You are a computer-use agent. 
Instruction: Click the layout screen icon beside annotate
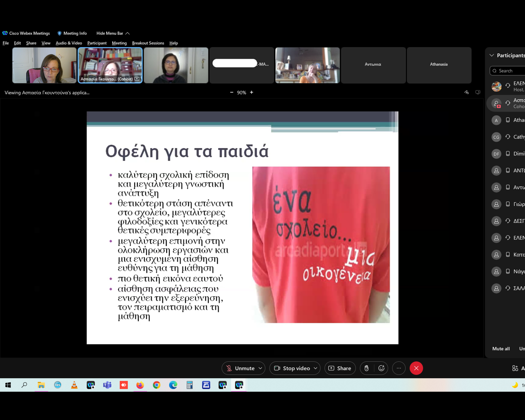478,92
